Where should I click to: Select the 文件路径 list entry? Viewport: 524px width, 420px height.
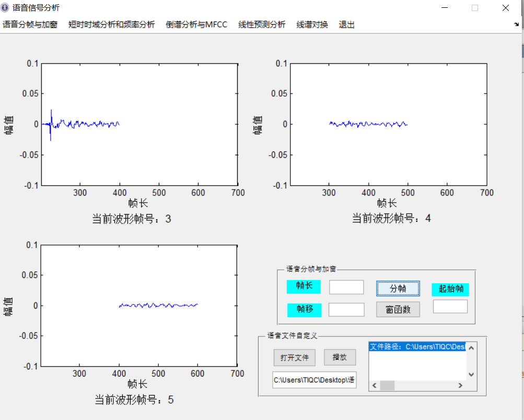[x=417, y=347]
